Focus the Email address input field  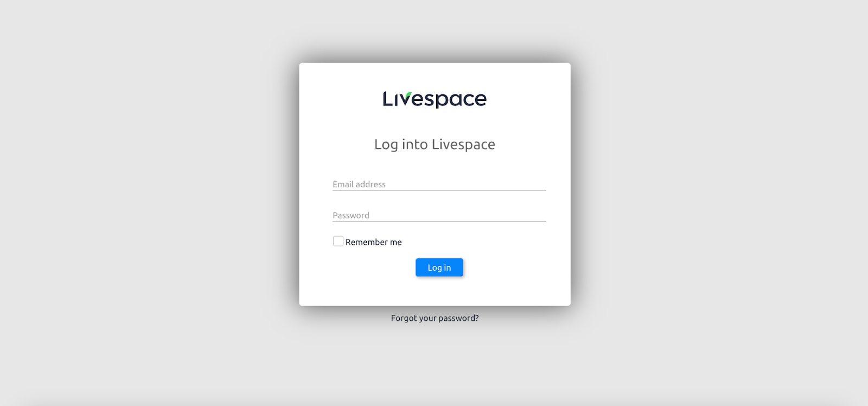pos(439,184)
